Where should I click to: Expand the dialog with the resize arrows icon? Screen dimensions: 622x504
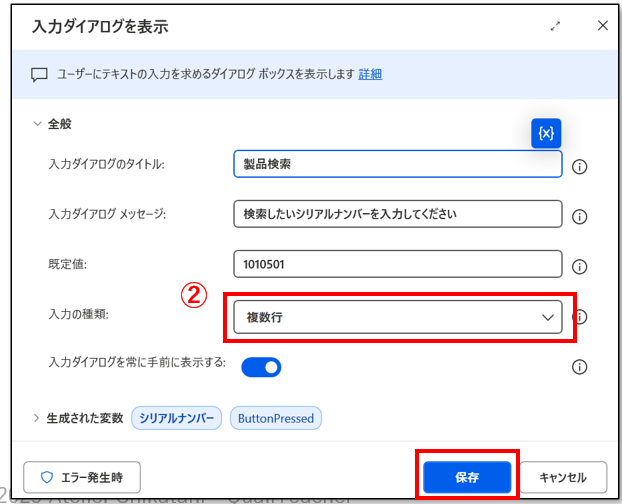pyautogui.click(x=556, y=27)
